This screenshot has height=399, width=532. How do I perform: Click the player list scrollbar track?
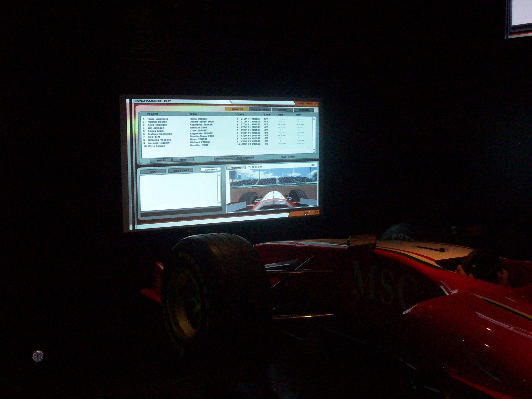[314, 135]
